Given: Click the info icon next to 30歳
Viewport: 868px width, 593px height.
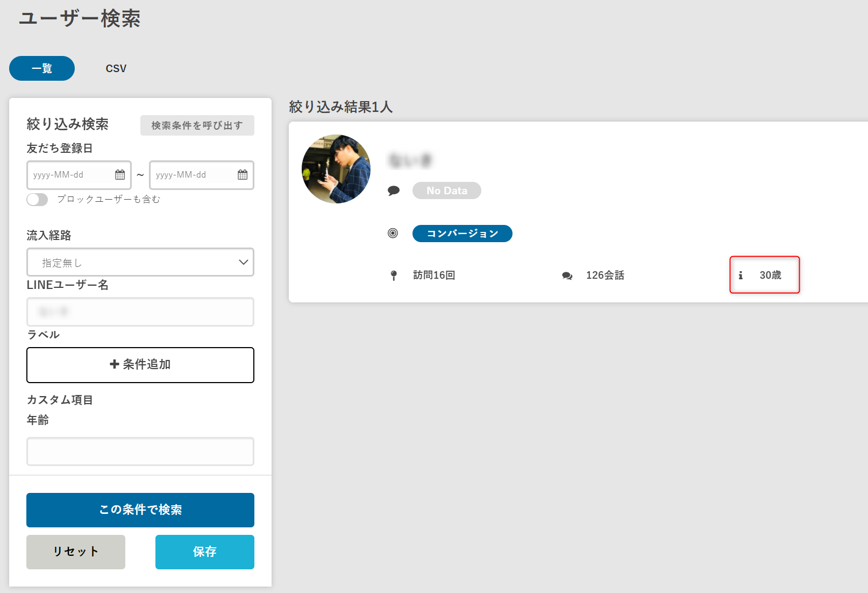Looking at the screenshot, I should 741,276.
